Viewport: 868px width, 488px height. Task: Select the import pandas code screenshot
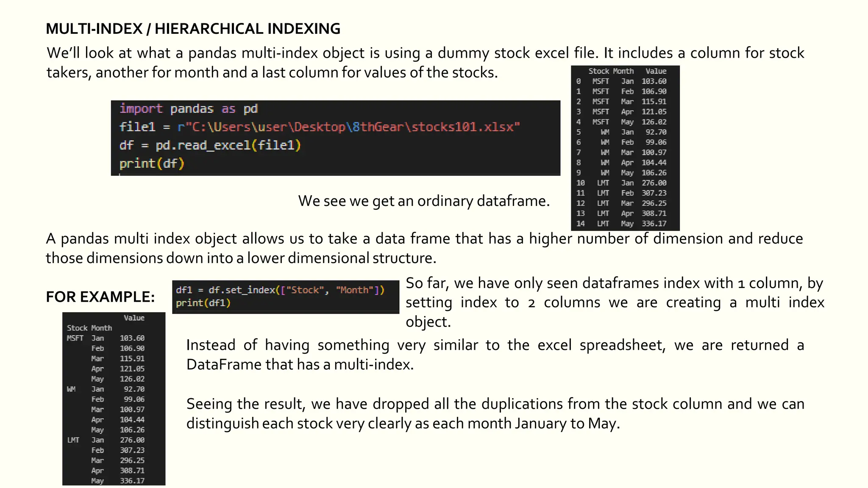335,138
